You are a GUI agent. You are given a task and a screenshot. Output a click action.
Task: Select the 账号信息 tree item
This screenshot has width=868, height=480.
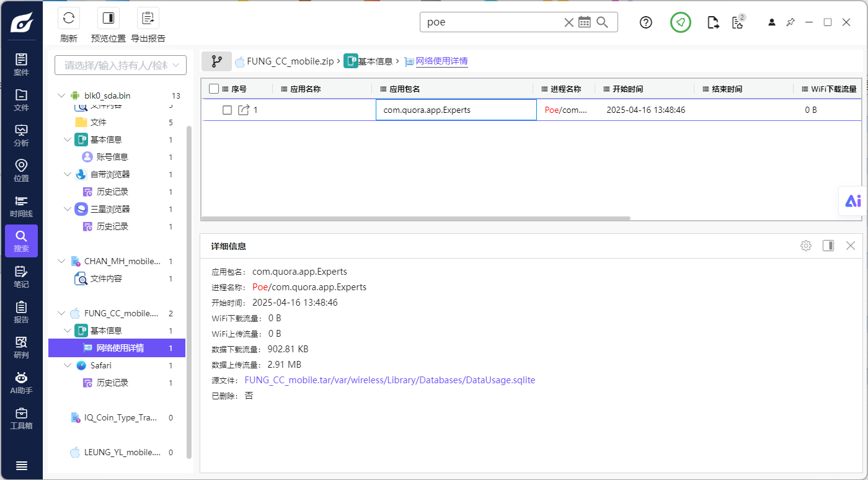117,157
